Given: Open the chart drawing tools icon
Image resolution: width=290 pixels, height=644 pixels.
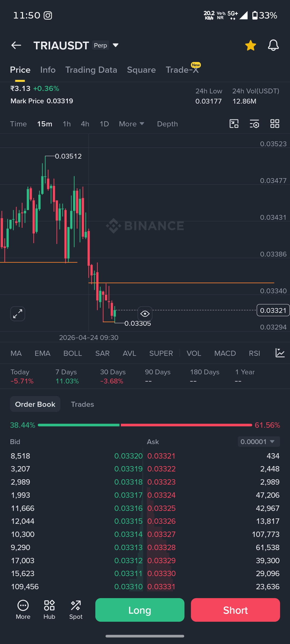Looking at the screenshot, I should pos(234,124).
